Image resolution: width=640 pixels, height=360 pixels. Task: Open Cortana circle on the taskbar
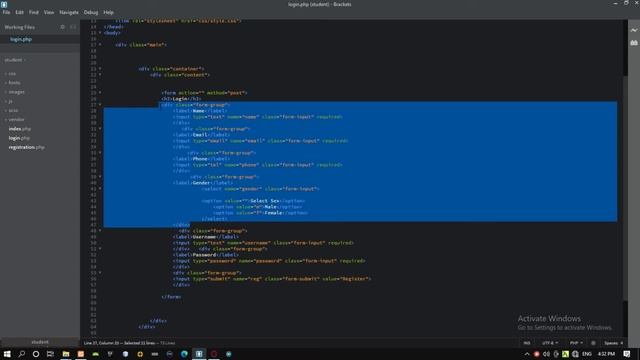click(36, 354)
